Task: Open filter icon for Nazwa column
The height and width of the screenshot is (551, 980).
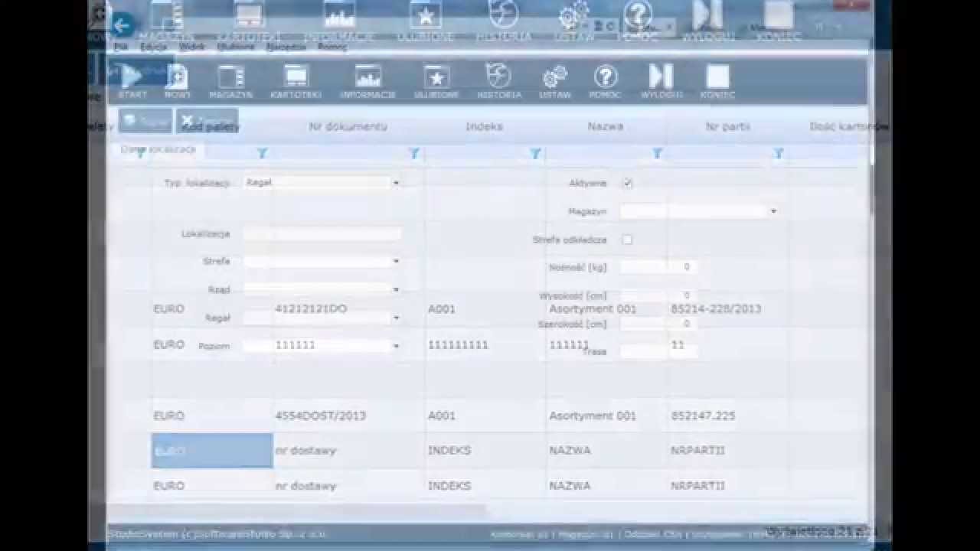Action: click(x=657, y=154)
